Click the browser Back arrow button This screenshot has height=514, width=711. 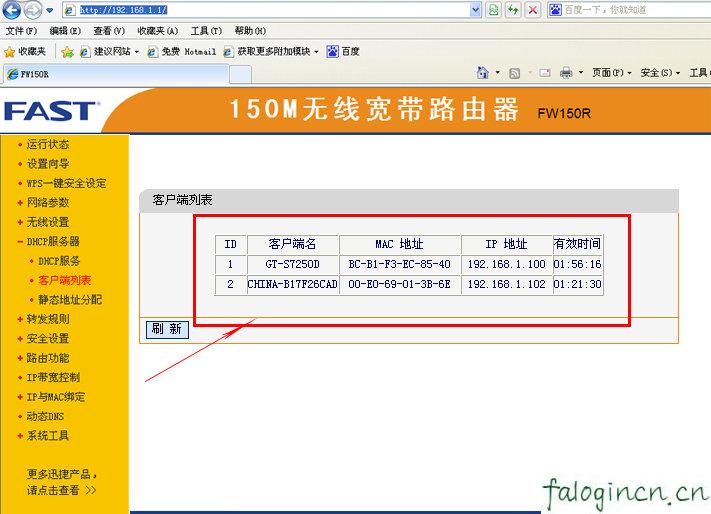click(12, 10)
